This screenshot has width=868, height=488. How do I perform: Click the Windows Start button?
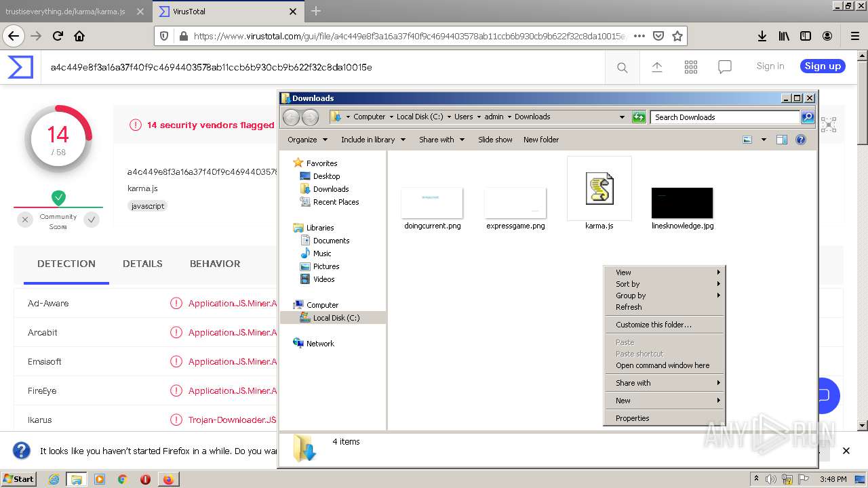pyautogui.click(x=19, y=479)
